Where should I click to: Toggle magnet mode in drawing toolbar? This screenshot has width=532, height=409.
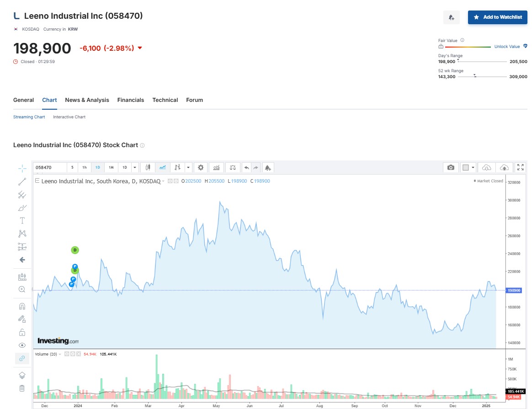pos(22,307)
